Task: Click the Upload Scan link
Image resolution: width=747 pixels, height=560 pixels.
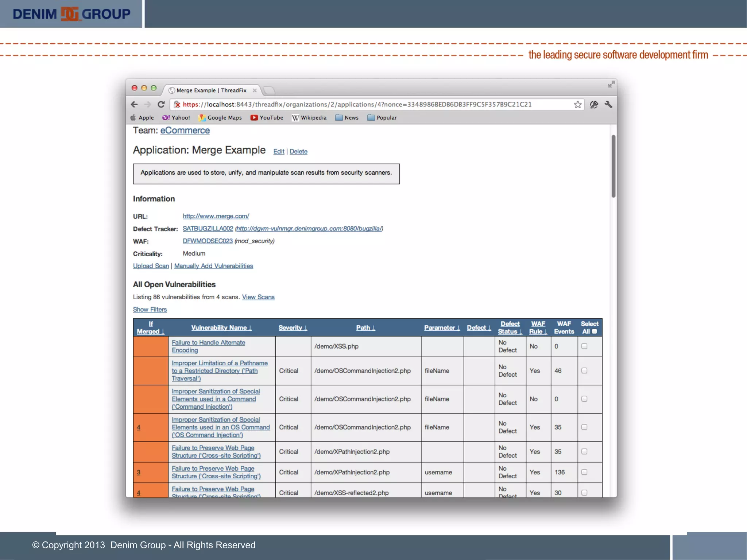Action: point(151,266)
